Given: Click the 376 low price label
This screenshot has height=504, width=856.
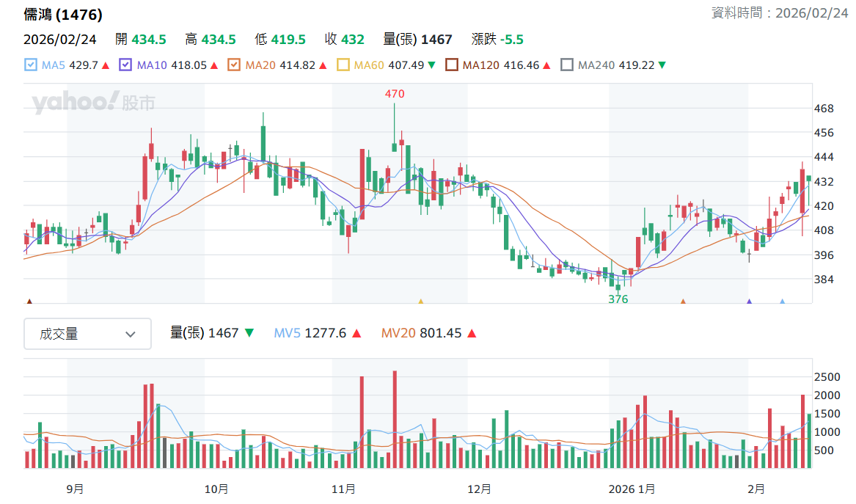Looking at the screenshot, I should tap(618, 299).
